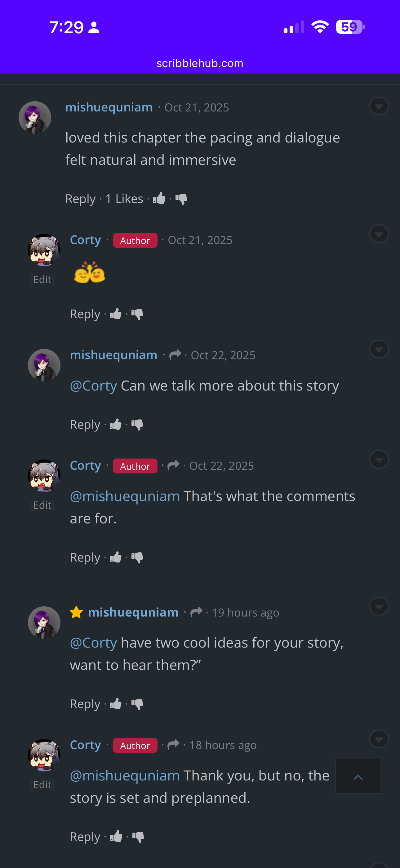The image size is (400, 868).
Task: Tap the scribblehub.com address bar
Action: pyautogui.click(x=200, y=63)
